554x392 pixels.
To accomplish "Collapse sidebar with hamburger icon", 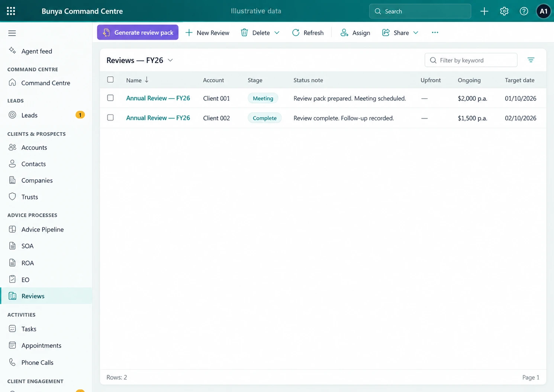I will click(x=12, y=33).
